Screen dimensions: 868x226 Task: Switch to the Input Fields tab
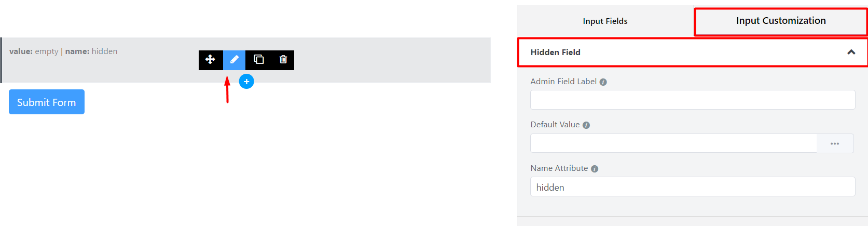(x=605, y=21)
